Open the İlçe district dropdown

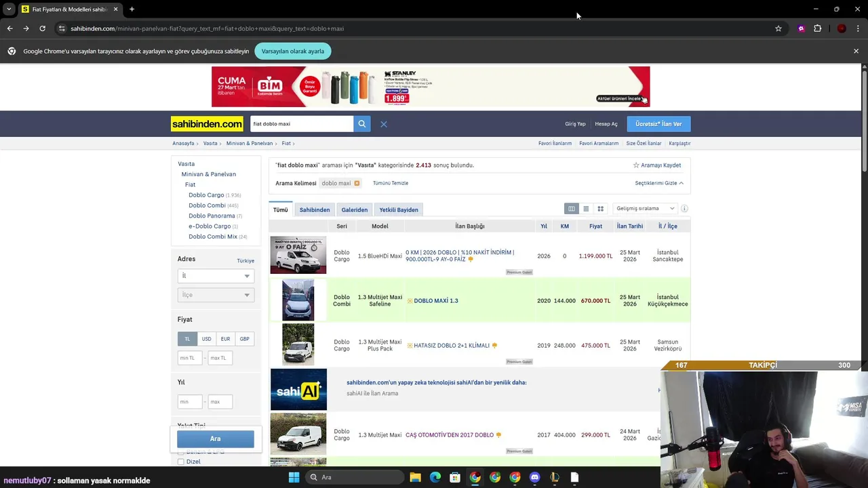pyautogui.click(x=216, y=295)
